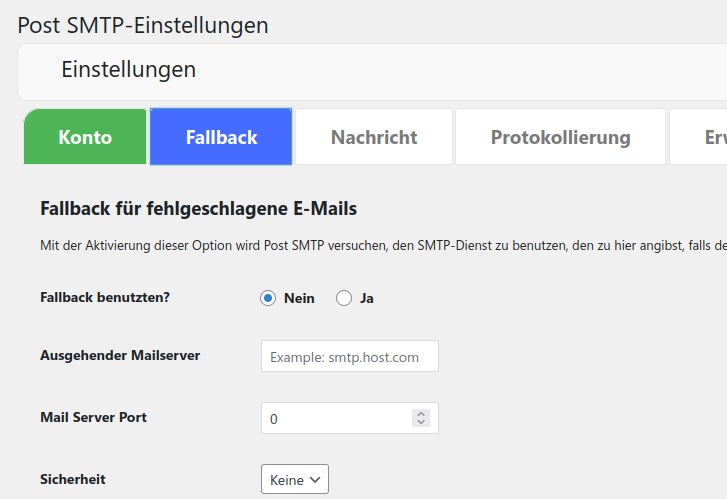Click the 'Mail Server Port' label
Viewport: 727px width, 499px height.
pyautogui.click(x=93, y=417)
